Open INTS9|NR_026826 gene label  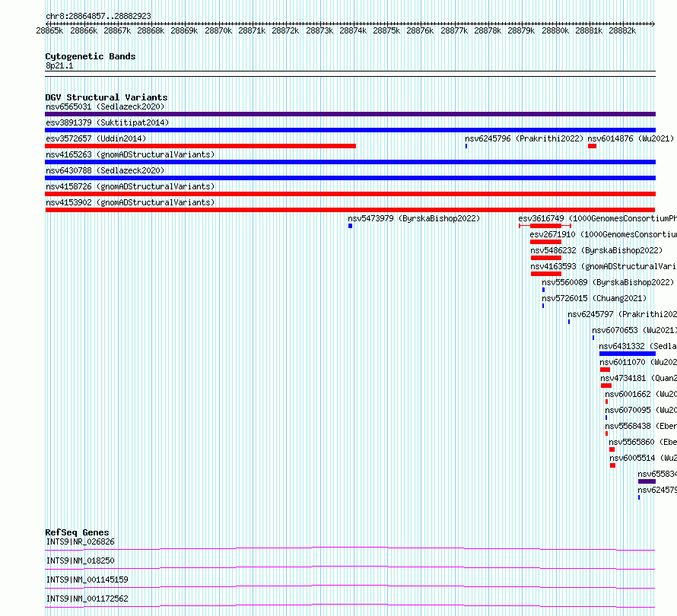81,541
